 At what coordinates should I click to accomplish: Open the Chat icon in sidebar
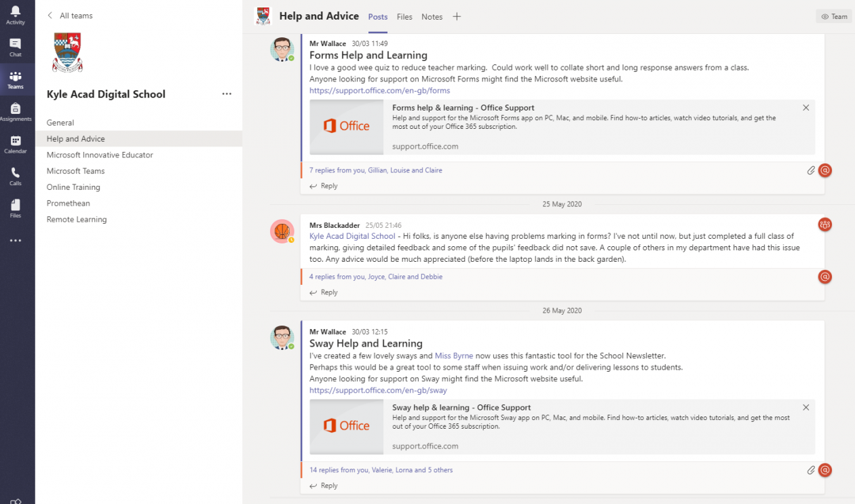15,47
